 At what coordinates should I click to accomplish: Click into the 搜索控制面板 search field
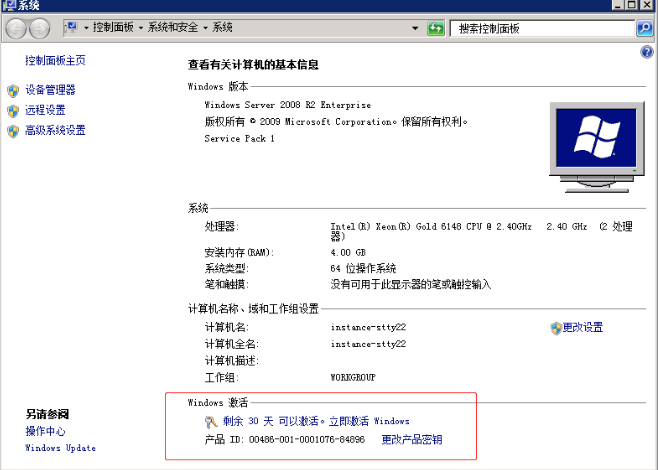click(540, 28)
